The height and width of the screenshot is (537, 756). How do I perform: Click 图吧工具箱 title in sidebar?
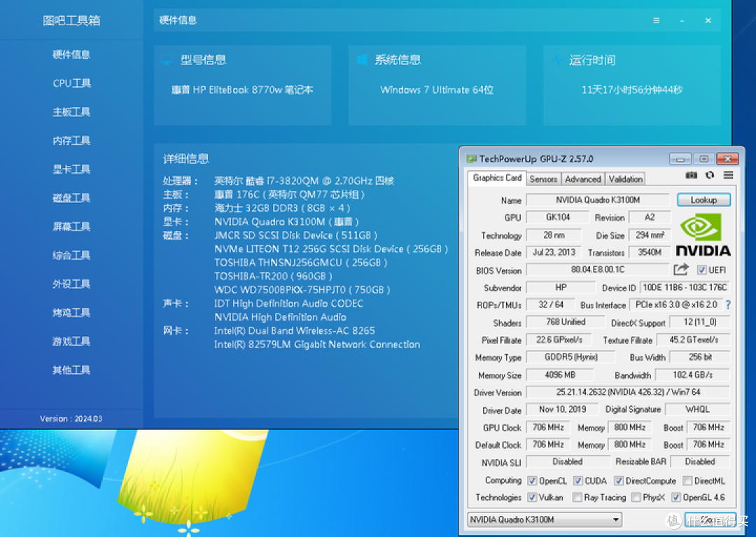71,20
